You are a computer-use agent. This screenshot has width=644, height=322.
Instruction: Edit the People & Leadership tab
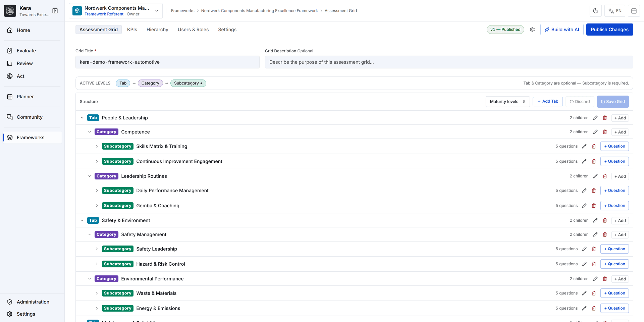595,118
